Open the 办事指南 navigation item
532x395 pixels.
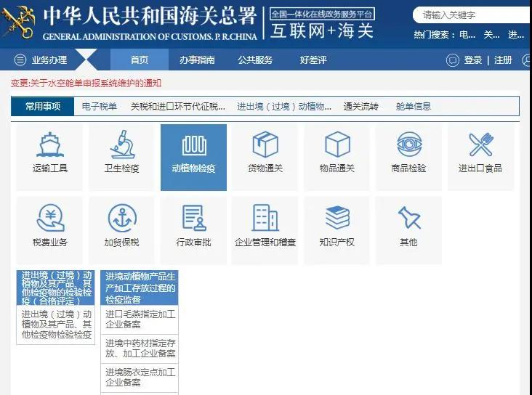(197, 60)
